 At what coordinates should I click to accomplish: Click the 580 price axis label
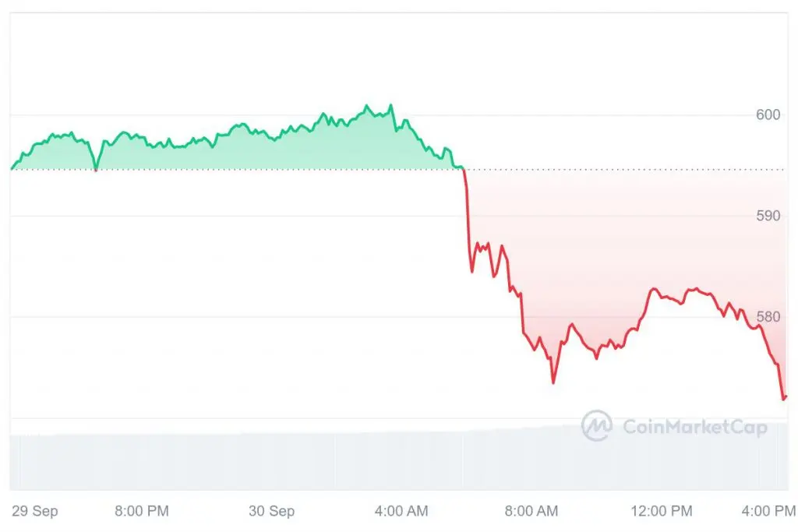click(768, 317)
